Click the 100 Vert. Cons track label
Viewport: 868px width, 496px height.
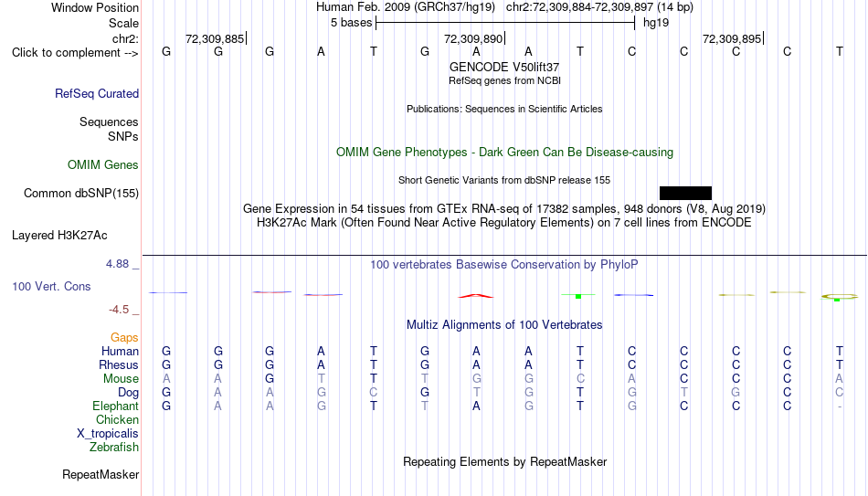(51, 286)
